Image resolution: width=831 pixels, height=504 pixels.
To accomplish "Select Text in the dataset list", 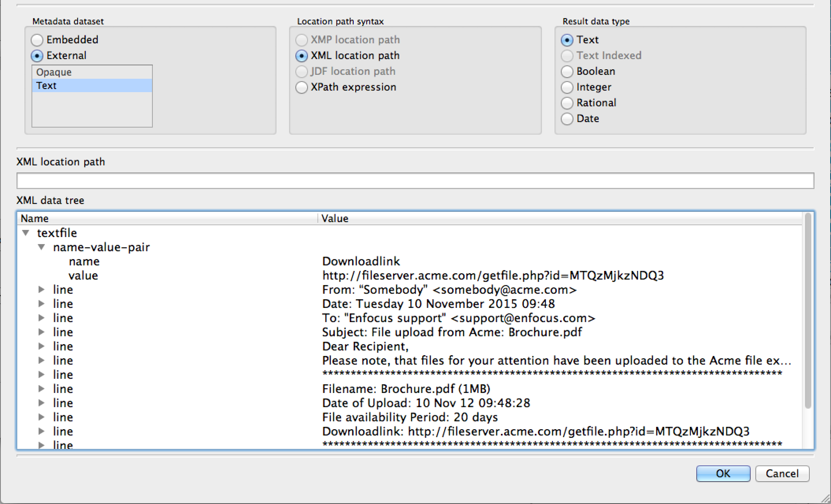I will click(x=46, y=86).
